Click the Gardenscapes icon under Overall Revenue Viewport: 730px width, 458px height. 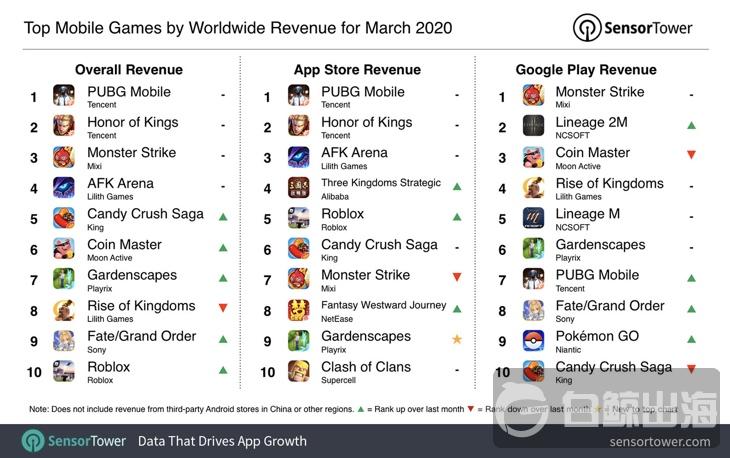(64, 279)
